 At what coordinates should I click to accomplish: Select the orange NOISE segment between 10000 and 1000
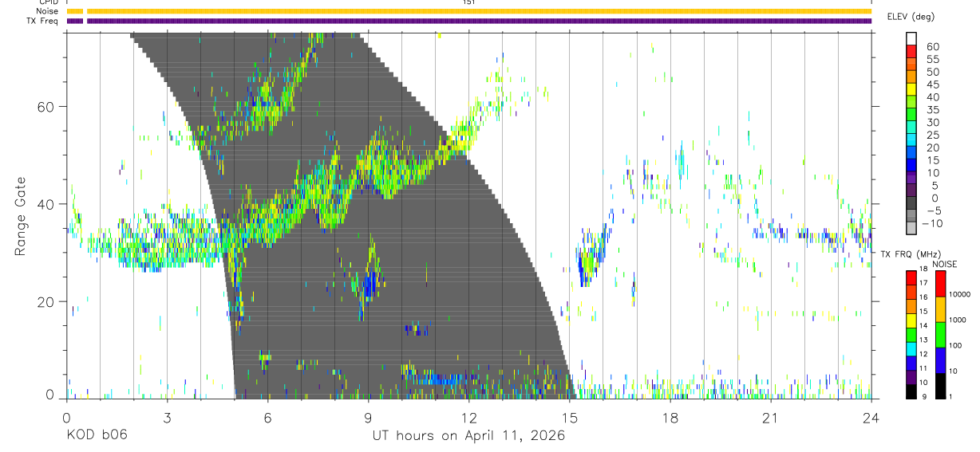(x=941, y=309)
